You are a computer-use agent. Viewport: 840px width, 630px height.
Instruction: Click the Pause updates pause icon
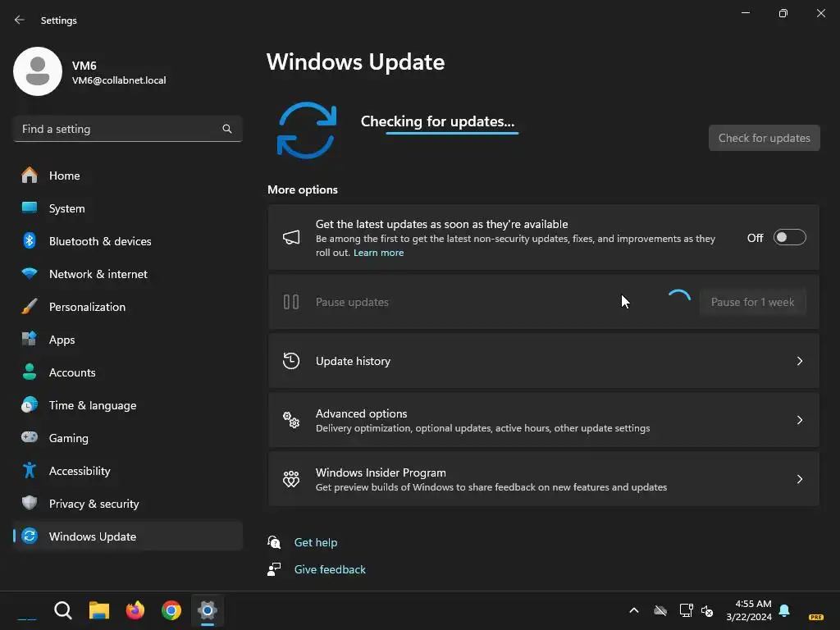(291, 302)
